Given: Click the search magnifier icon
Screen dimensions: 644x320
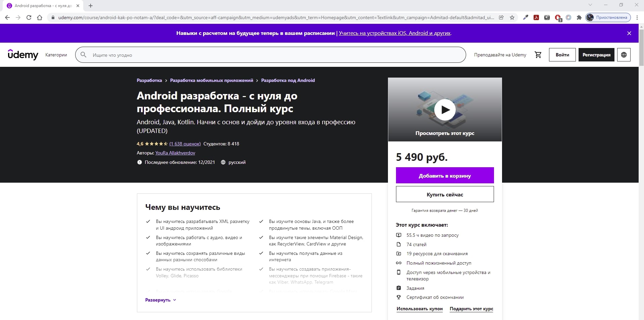Looking at the screenshot, I should (x=84, y=55).
